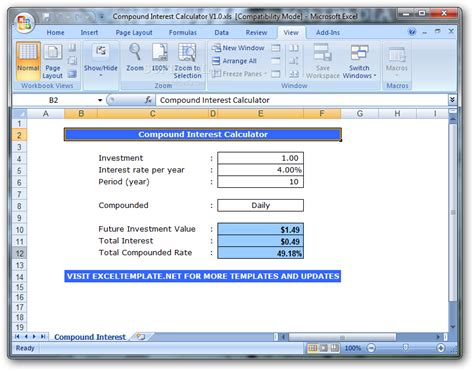
Task: Click the View Side by Side icon
Action: pos(293,48)
